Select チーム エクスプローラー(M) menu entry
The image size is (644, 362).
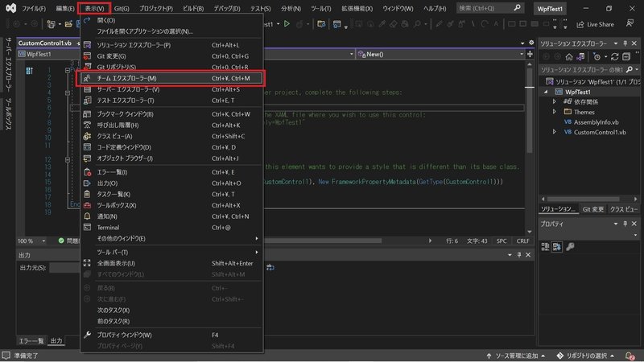tap(171, 78)
